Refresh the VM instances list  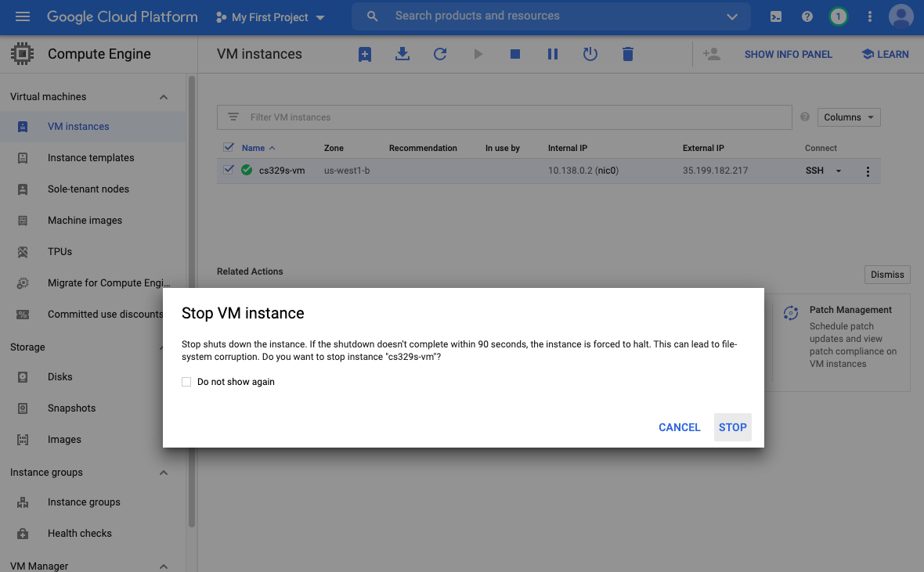click(440, 54)
